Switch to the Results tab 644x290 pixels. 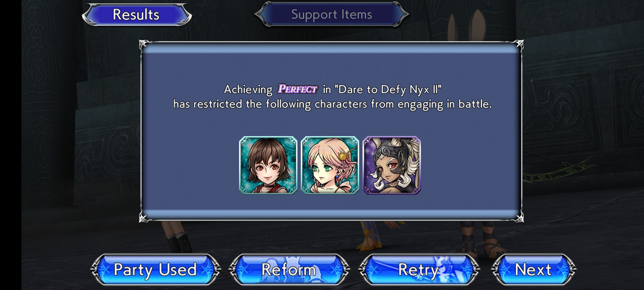136,15
